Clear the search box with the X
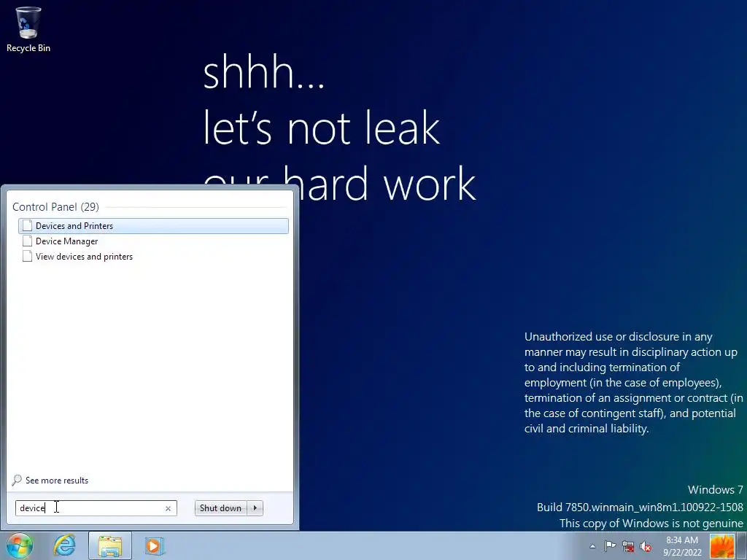The width and height of the screenshot is (747, 560). click(168, 508)
